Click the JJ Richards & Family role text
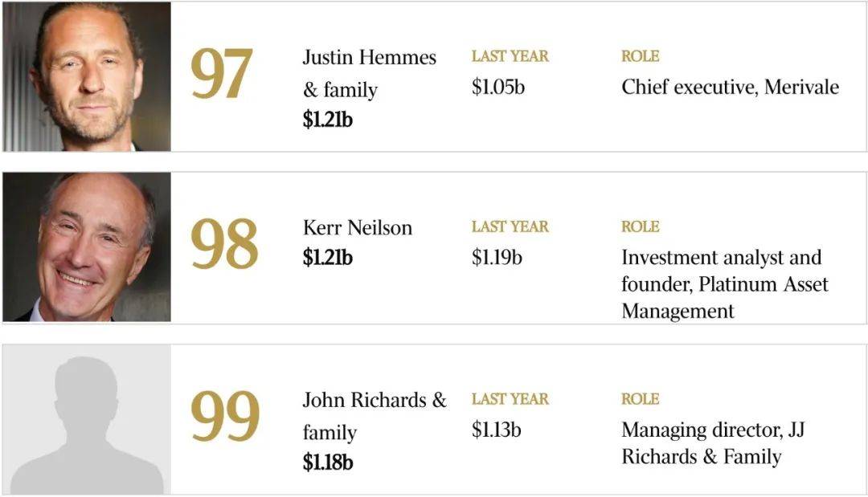Viewport: 868px width, 497px height. [713, 443]
